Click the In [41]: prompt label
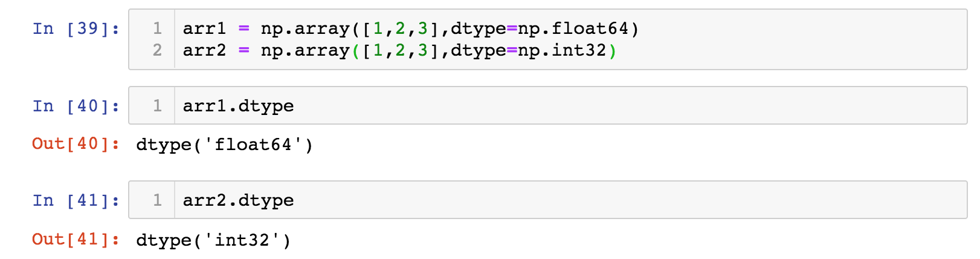This screenshot has height=259, width=980. [x=76, y=200]
